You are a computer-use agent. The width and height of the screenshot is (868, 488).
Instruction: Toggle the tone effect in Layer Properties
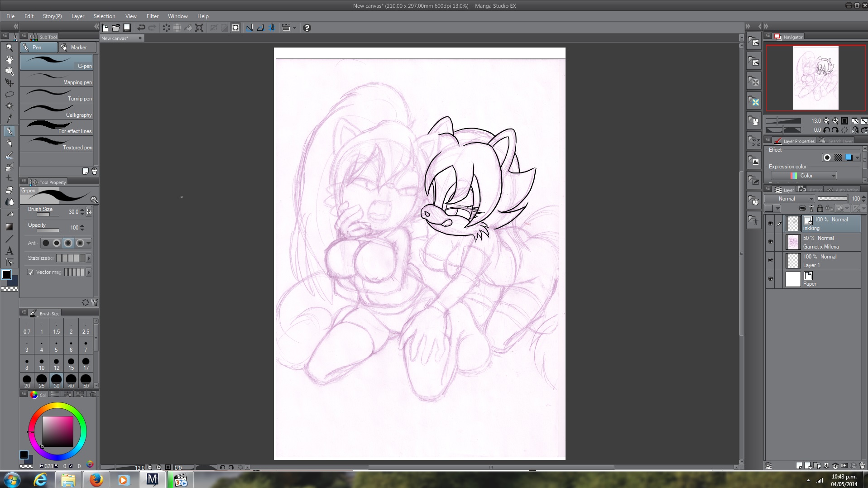[838, 158]
